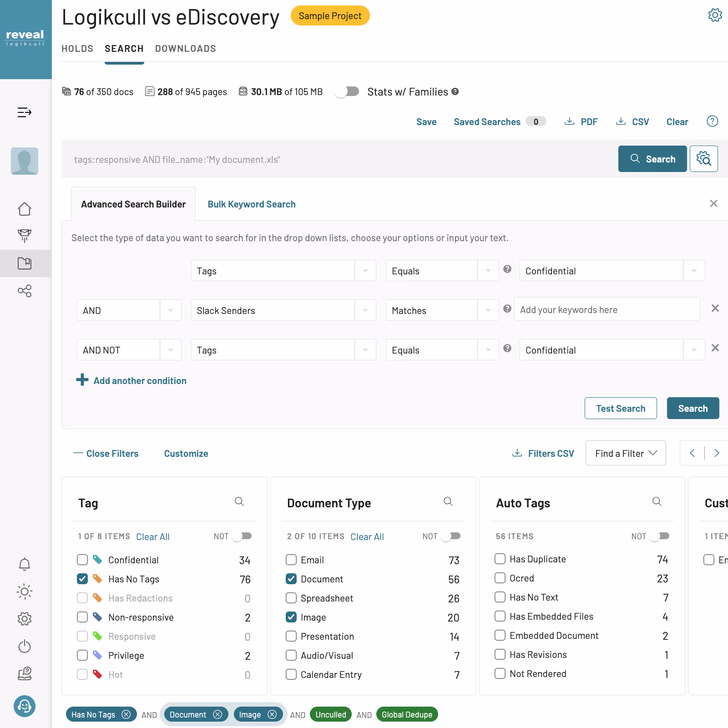
Task: Switch to the DOWNLOADS tab
Action: pyautogui.click(x=186, y=49)
